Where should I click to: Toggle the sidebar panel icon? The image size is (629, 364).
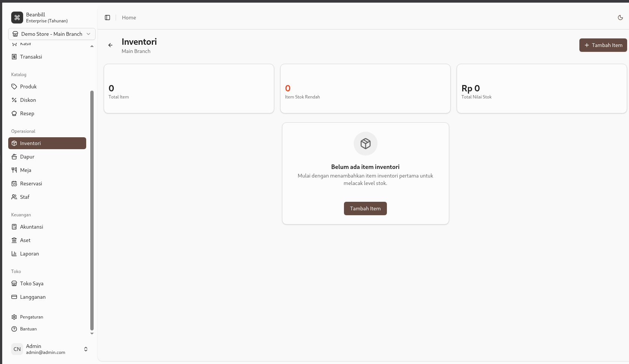[107, 18]
